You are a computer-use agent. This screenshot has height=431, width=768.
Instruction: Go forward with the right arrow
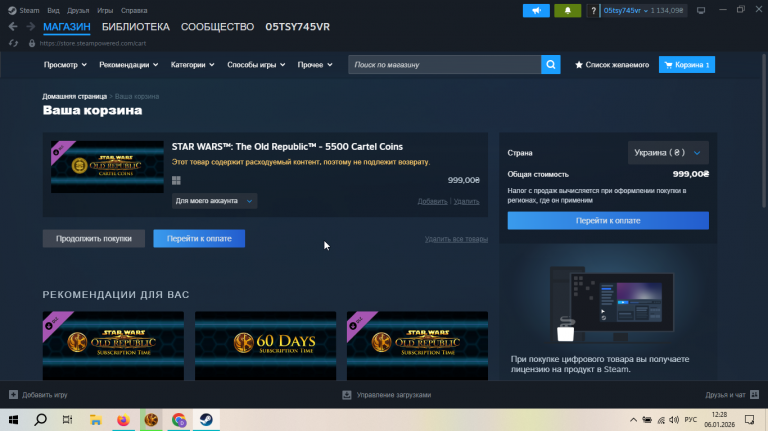pyautogui.click(x=30, y=26)
